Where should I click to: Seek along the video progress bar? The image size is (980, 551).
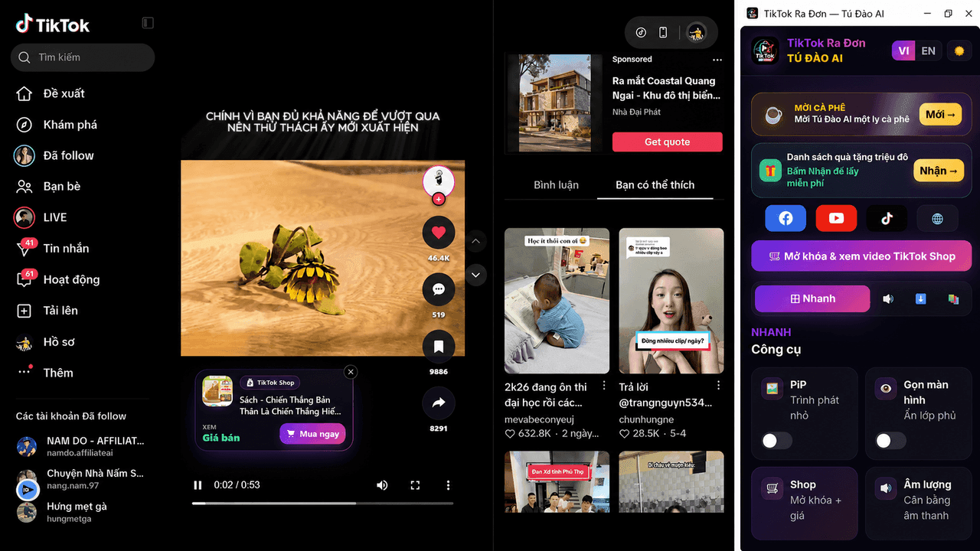point(322,504)
